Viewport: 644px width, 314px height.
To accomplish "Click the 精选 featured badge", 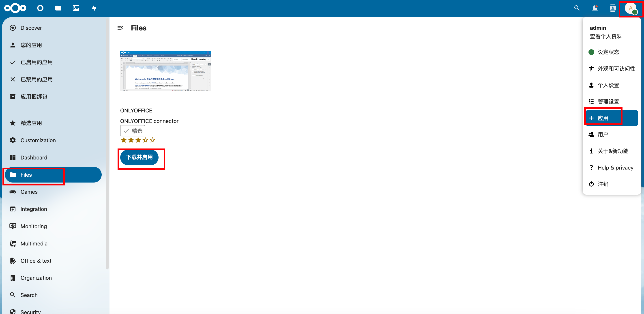I will [133, 131].
